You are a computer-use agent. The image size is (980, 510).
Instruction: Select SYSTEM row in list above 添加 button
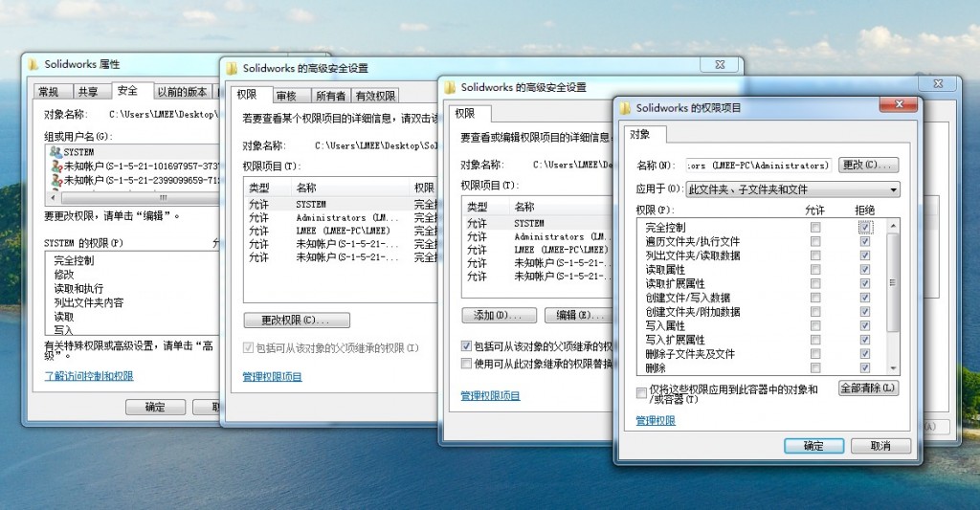539,223
